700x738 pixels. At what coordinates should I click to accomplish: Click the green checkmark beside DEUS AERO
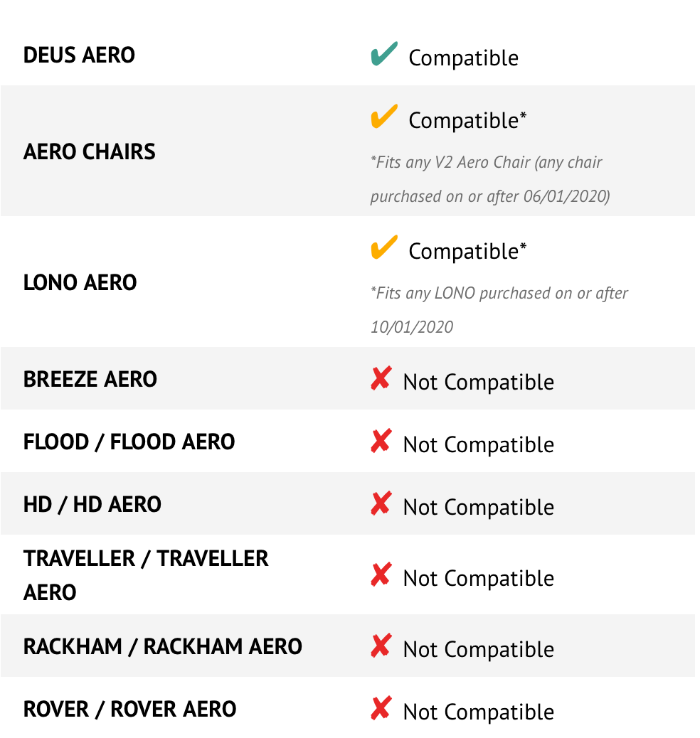click(x=384, y=55)
